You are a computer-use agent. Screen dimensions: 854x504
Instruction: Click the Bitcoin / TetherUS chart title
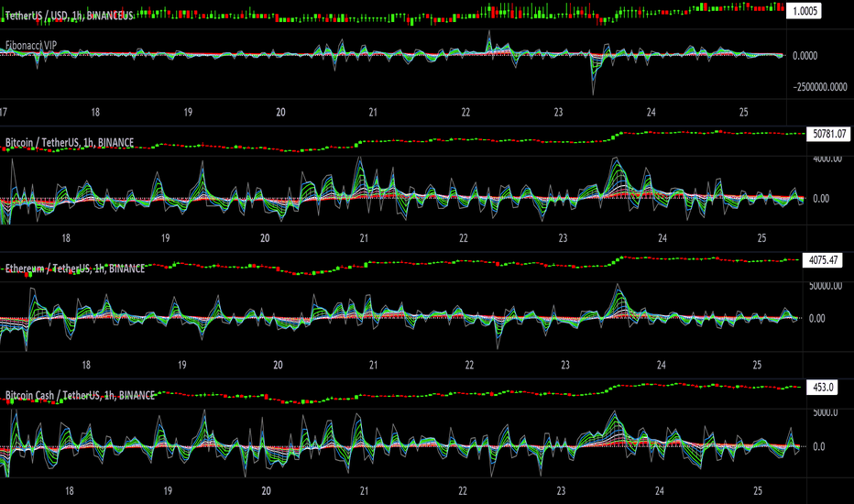69,143
